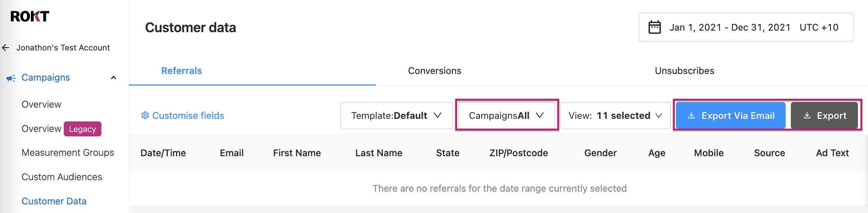This screenshot has width=868, height=213.
Task: Click the calendar icon in date range
Action: tap(654, 27)
